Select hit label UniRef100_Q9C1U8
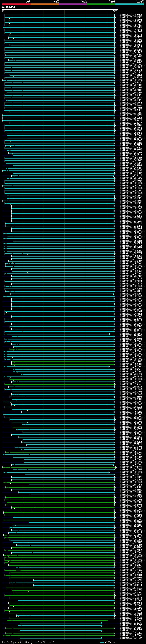 (x=131, y=542)
